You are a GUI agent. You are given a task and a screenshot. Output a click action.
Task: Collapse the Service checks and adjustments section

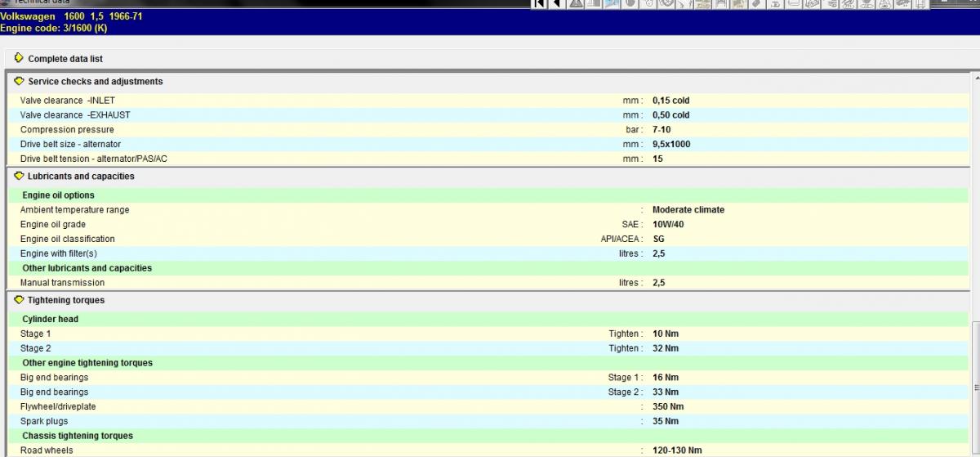click(x=95, y=82)
